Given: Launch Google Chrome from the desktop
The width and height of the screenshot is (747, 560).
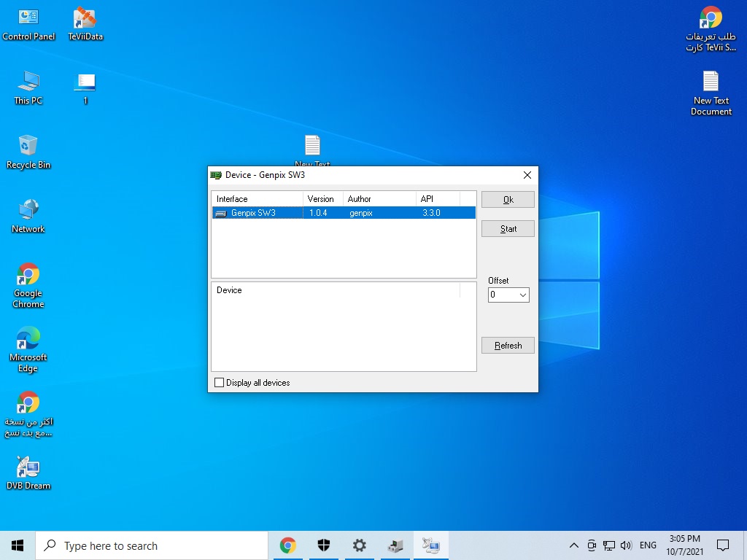Looking at the screenshot, I should coord(28,286).
